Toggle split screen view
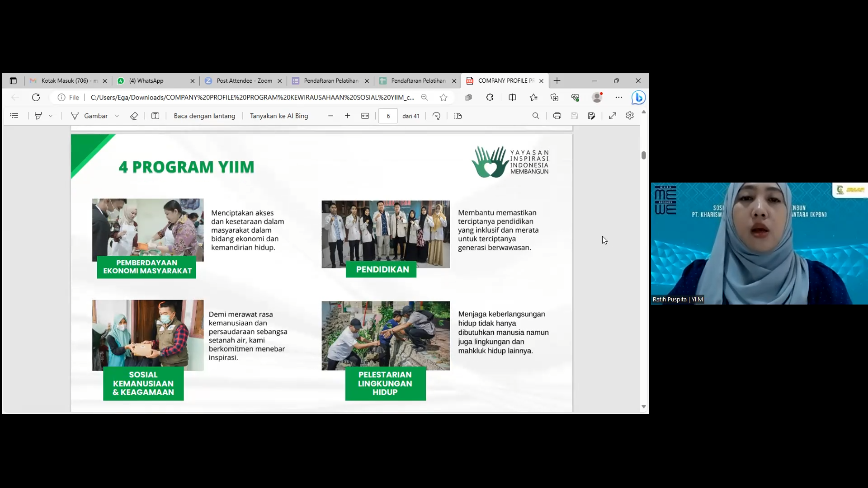 coord(512,98)
